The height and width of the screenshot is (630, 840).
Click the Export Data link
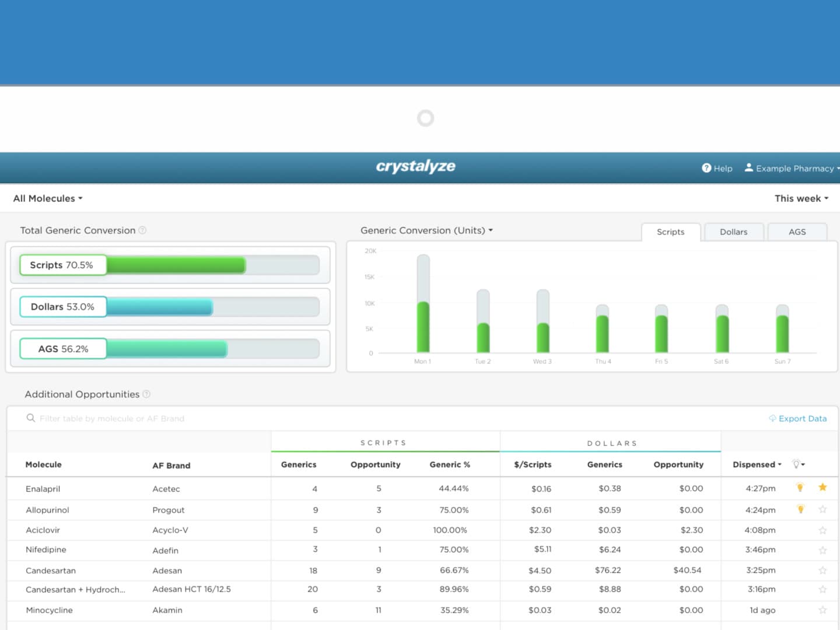point(803,418)
